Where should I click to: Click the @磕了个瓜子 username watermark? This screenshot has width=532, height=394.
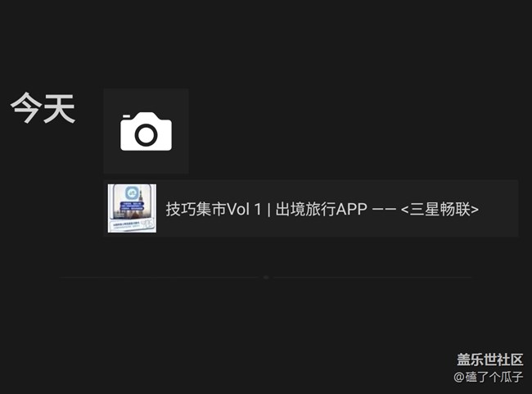click(489, 377)
